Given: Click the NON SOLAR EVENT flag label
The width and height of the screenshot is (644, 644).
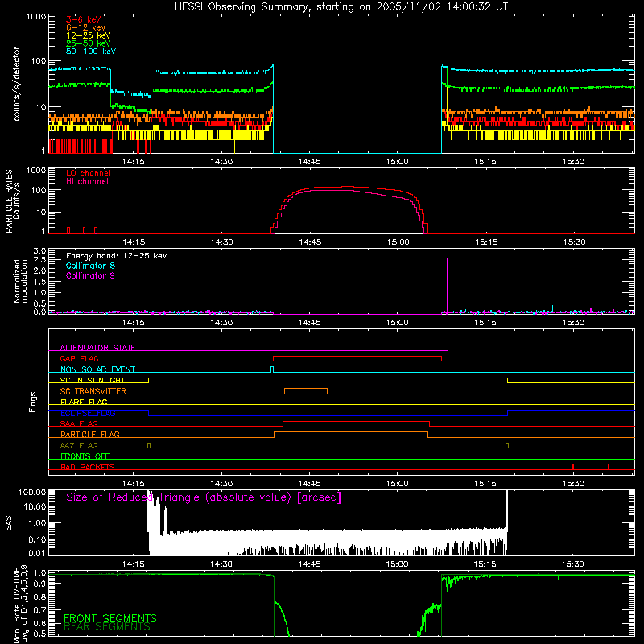Looking at the screenshot, I should (x=97, y=369).
